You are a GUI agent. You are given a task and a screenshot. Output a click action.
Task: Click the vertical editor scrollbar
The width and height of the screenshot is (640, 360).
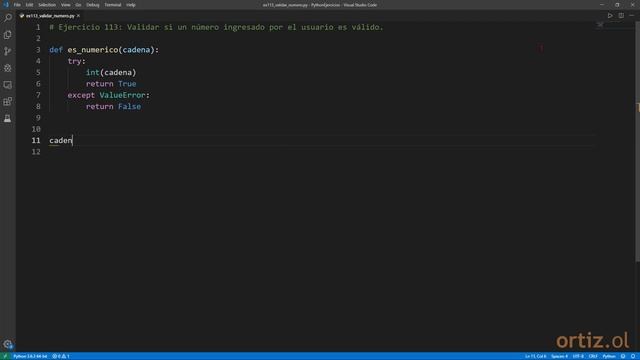[x=638, y=143]
